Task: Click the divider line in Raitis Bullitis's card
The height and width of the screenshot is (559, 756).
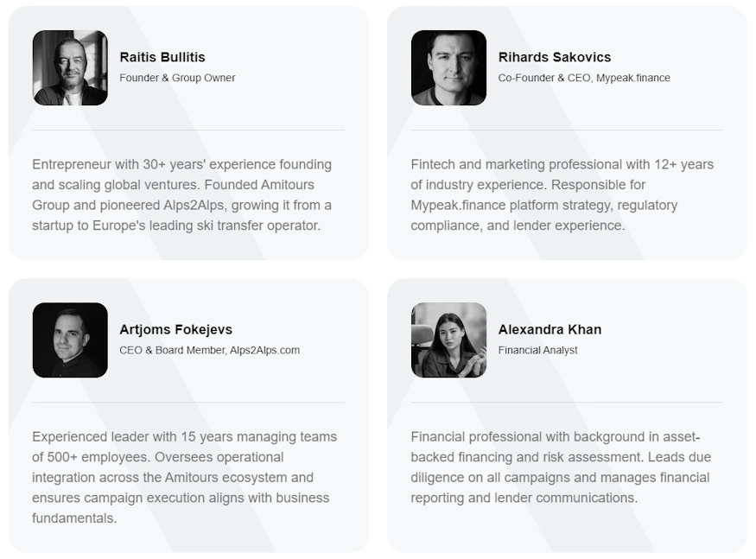Action: pos(188,130)
